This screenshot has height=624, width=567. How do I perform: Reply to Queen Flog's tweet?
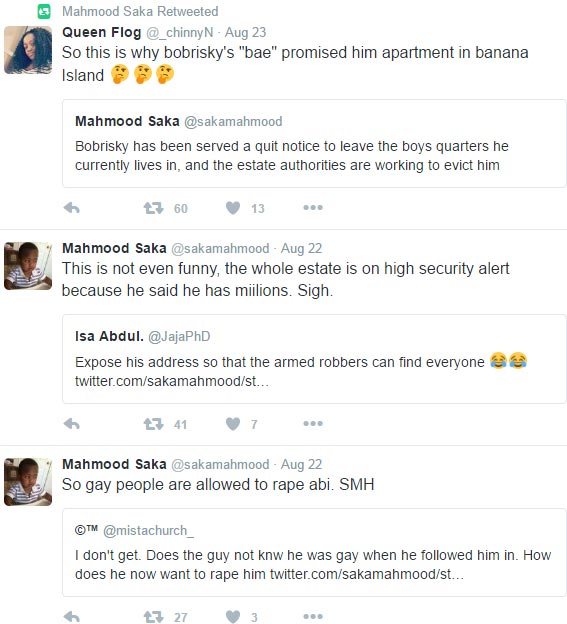coord(72,208)
